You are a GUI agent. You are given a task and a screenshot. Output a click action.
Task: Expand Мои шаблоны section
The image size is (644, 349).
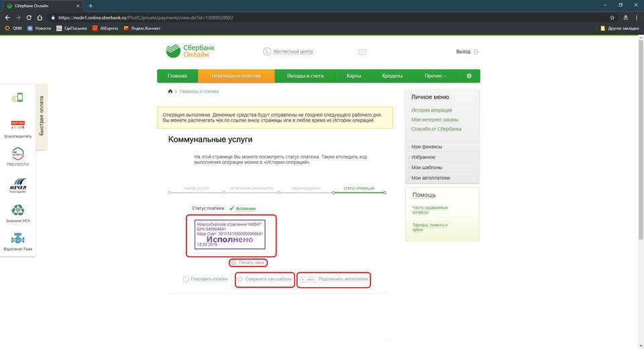(x=427, y=168)
